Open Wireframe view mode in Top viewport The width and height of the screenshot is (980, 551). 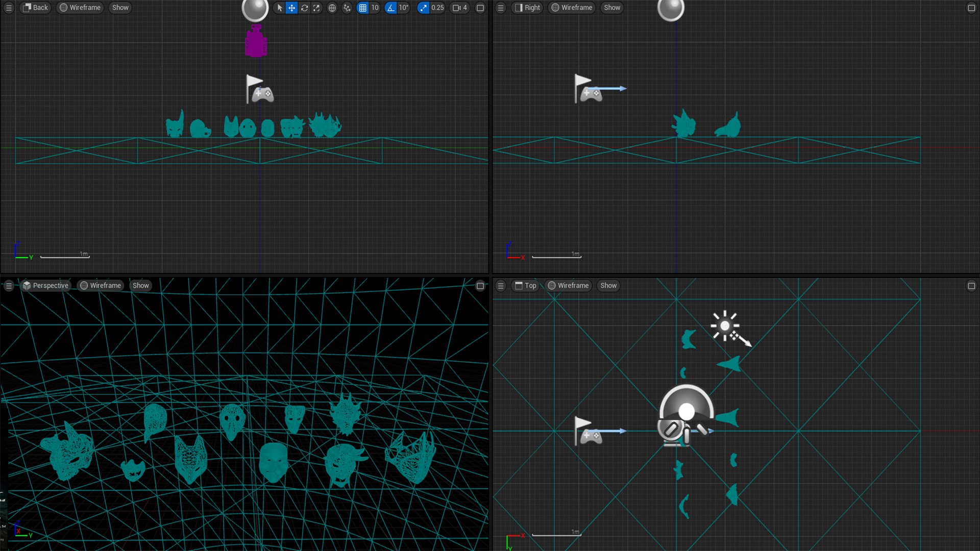click(x=568, y=286)
